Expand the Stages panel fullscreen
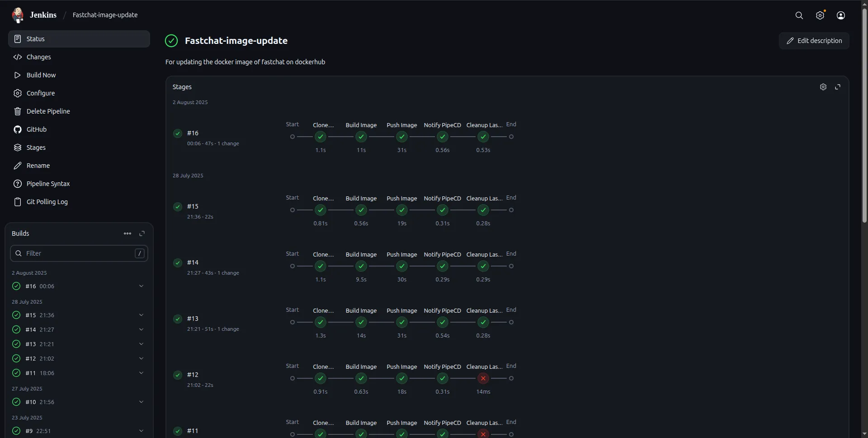Image resolution: width=868 pixels, height=438 pixels. (838, 87)
